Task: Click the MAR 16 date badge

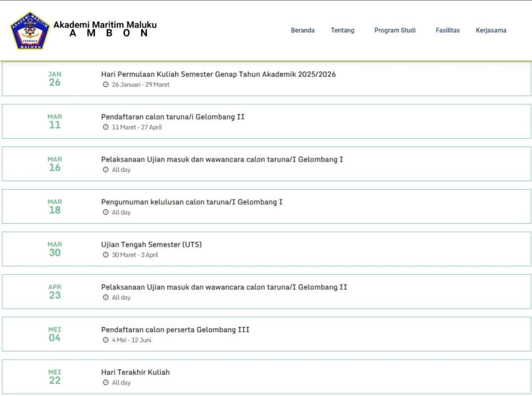Action: coord(55,164)
